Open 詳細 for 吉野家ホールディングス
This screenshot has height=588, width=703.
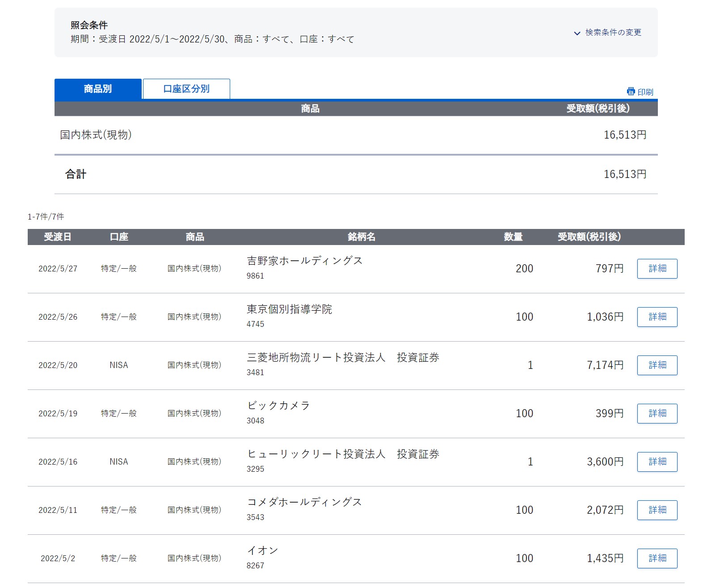pos(657,269)
